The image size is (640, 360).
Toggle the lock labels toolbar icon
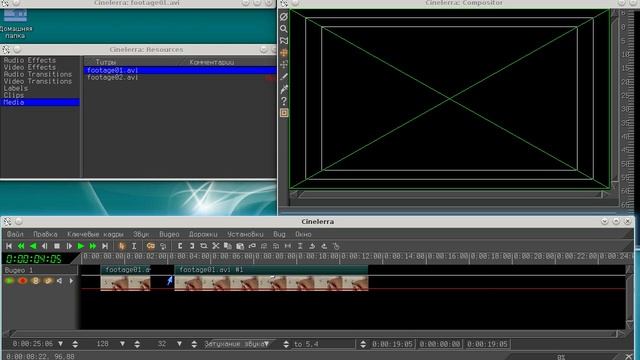tap(163, 246)
